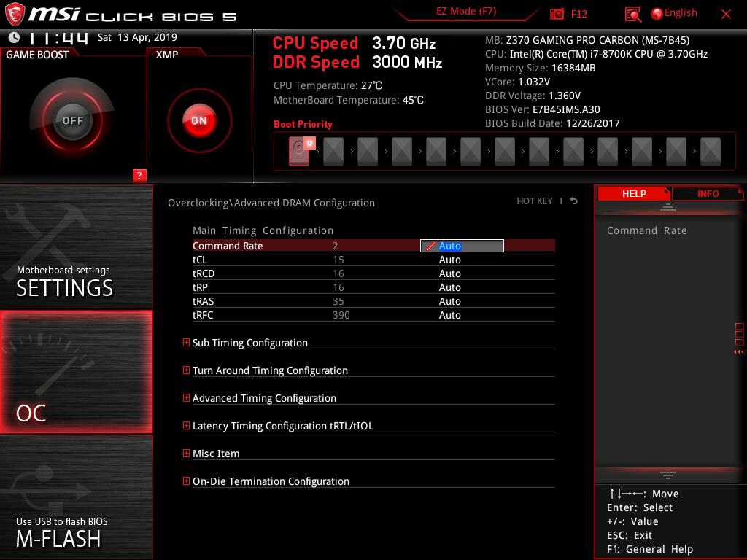Select the tRCD Auto value
Viewport: 747px width, 560px height.
tap(449, 273)
